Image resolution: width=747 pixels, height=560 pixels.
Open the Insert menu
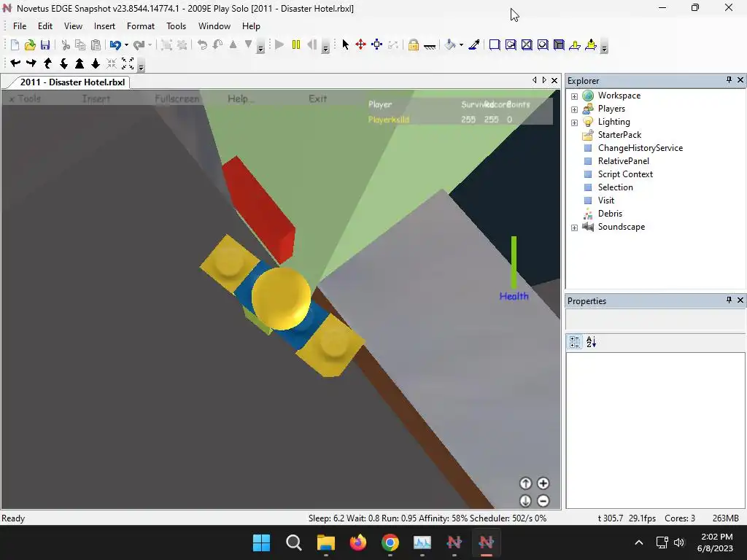tap(104, 26)
